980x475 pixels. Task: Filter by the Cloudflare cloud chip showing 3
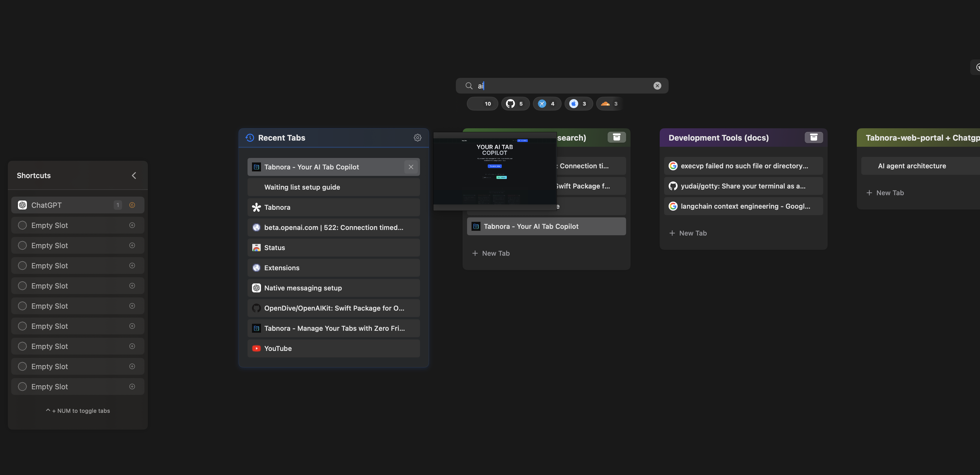click(x=609, y=104)
